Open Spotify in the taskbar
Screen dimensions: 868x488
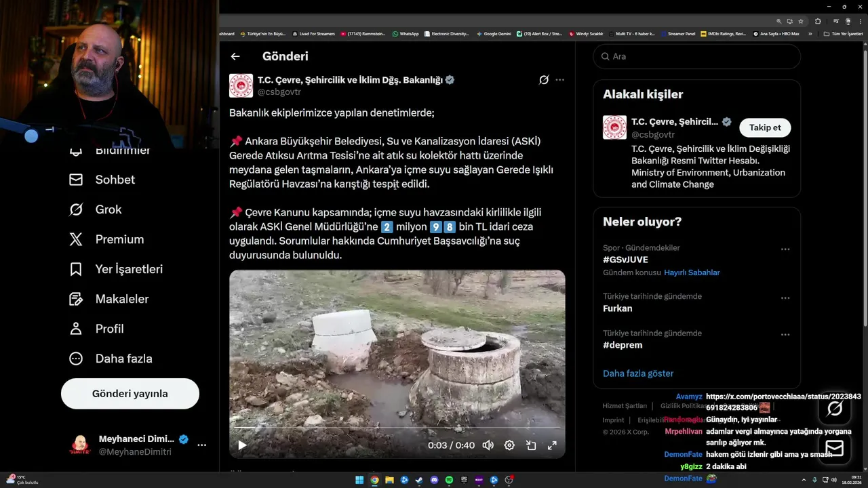449,480
